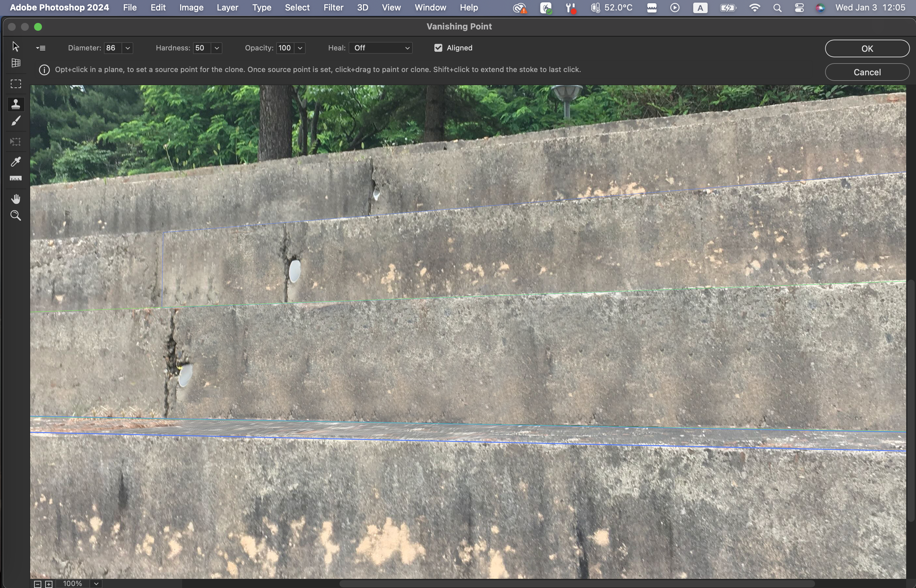The width and height of the screenshot is (916, 588).
Task: Select the Marquee tool
Action: 16,84
